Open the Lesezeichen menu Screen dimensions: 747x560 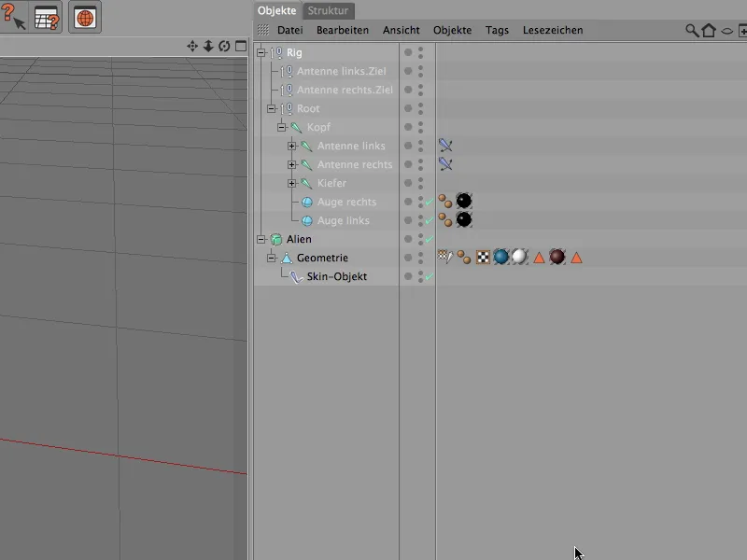click(553, 30)
